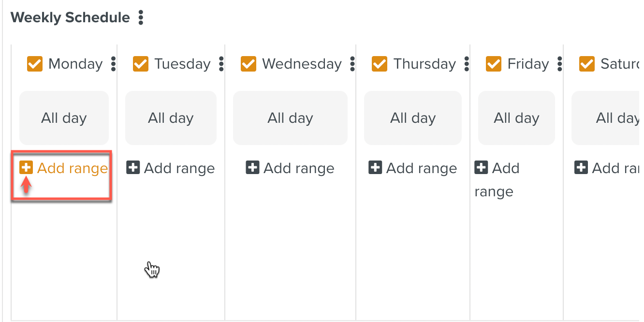Open Thursday's kebab menu

click(x=467, y=64)
